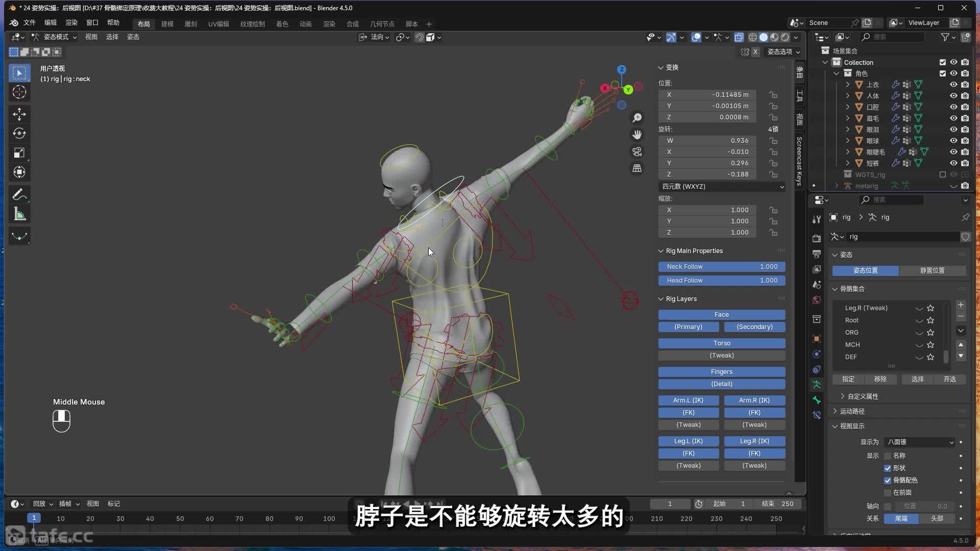The height and width of the screenshot is (551, 980).
Task: Select the Annotate tool
Action: (19, 194)
